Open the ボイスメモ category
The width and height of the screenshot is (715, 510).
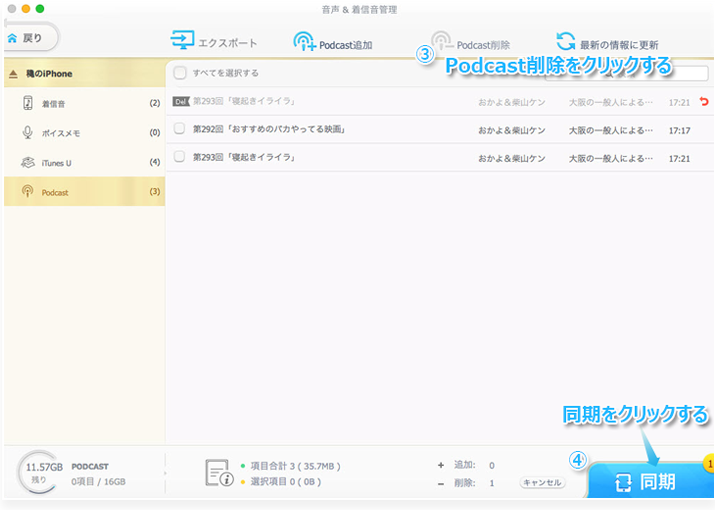point(84,133)
